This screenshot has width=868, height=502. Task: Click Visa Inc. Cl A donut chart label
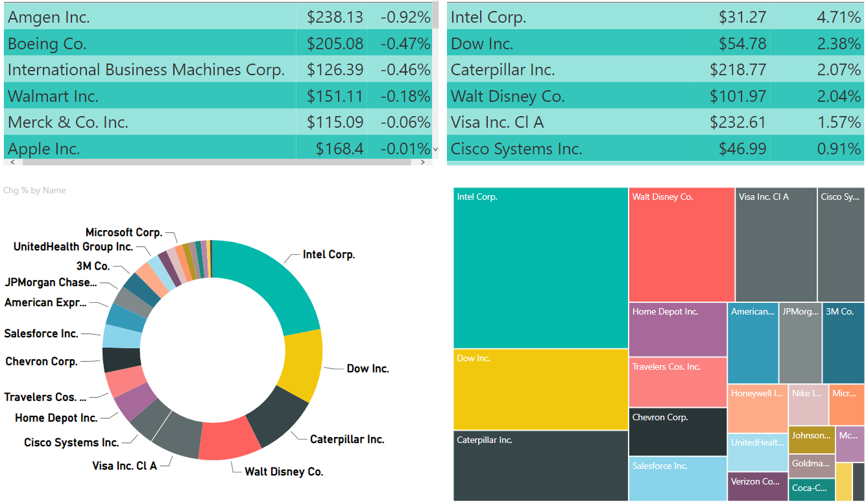click(125, 466)
